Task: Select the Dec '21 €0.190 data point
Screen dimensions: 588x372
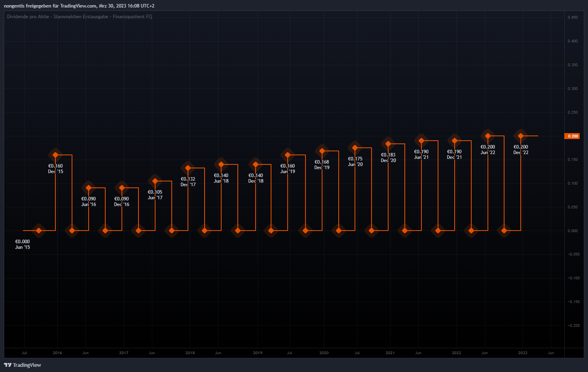Action: pos(455,141)
